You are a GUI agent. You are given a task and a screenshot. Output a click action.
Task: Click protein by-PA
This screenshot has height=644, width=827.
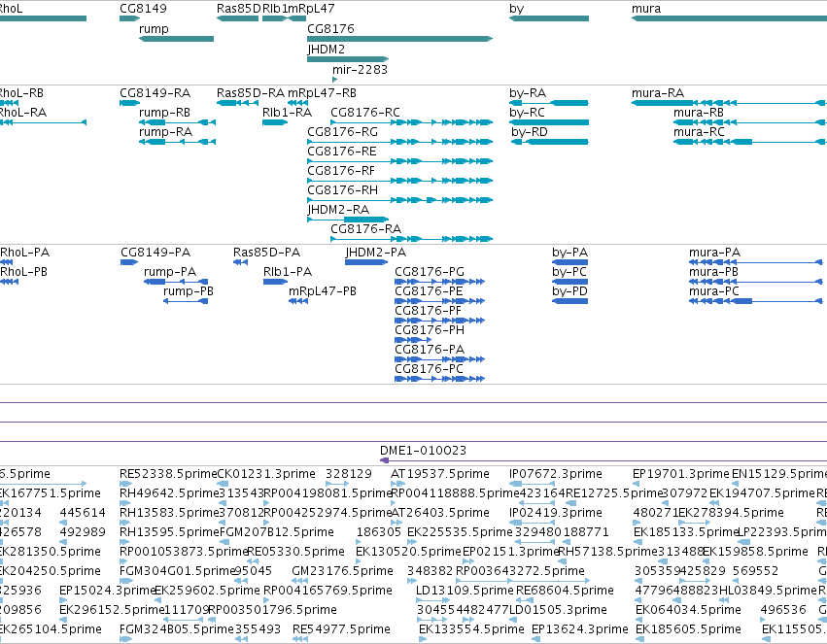(x=569, y=262)
